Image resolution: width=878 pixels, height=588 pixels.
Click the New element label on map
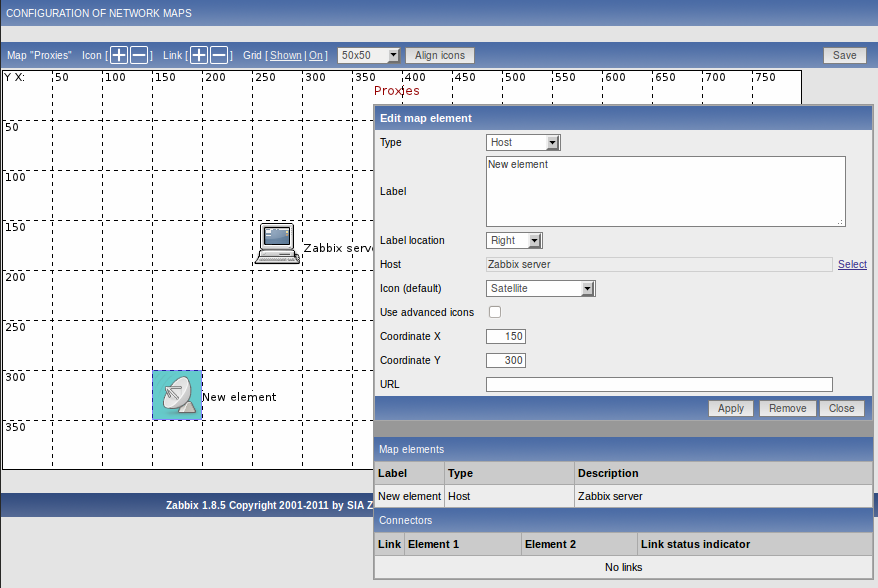point(239,397)
